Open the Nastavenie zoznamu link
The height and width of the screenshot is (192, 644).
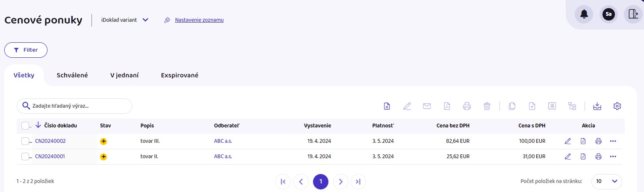pos(199,20)
